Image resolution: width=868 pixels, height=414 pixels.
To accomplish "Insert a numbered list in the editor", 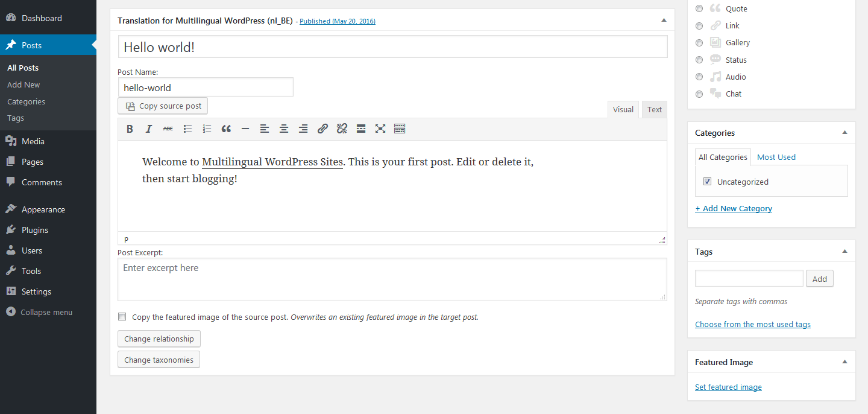I will [x=207, y=129].
